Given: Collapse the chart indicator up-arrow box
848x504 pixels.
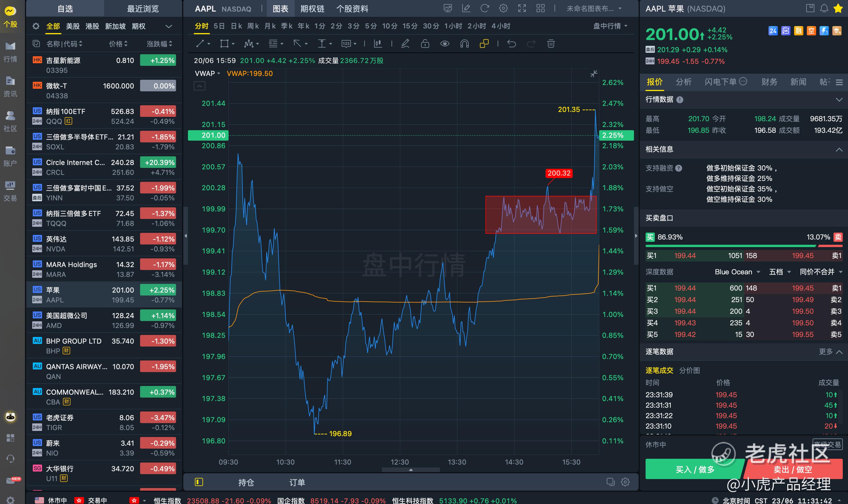Looking at the screenshot, I should coord(199,86).
